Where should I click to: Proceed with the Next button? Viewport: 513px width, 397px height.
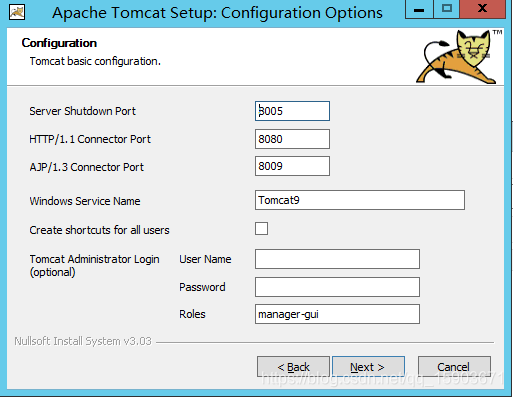click(368, 367)
